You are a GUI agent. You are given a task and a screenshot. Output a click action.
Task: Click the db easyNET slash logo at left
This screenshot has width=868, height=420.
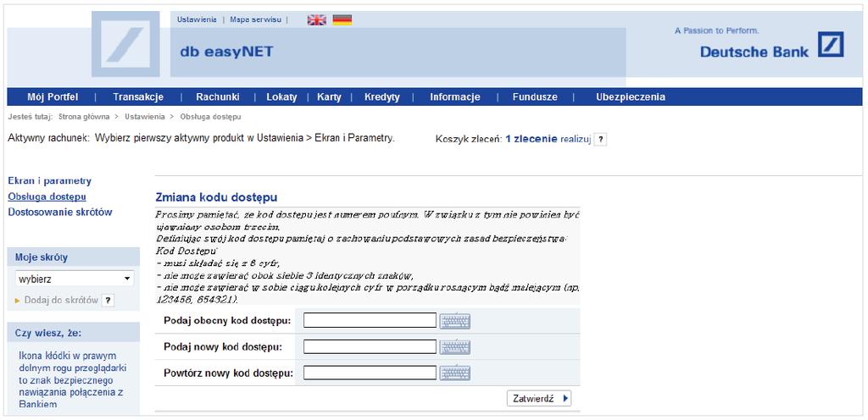pyautogui.click(x=125, y=44)
